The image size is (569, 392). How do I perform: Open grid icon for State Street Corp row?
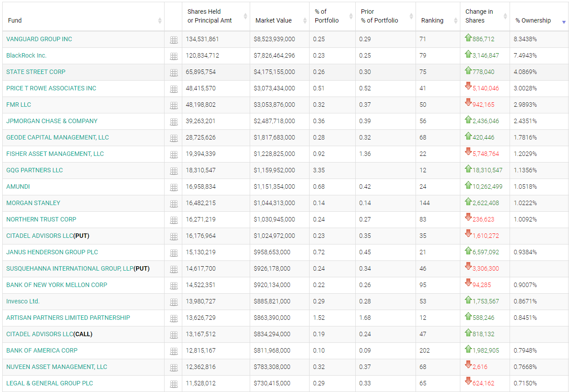click(x=173, y=73)
